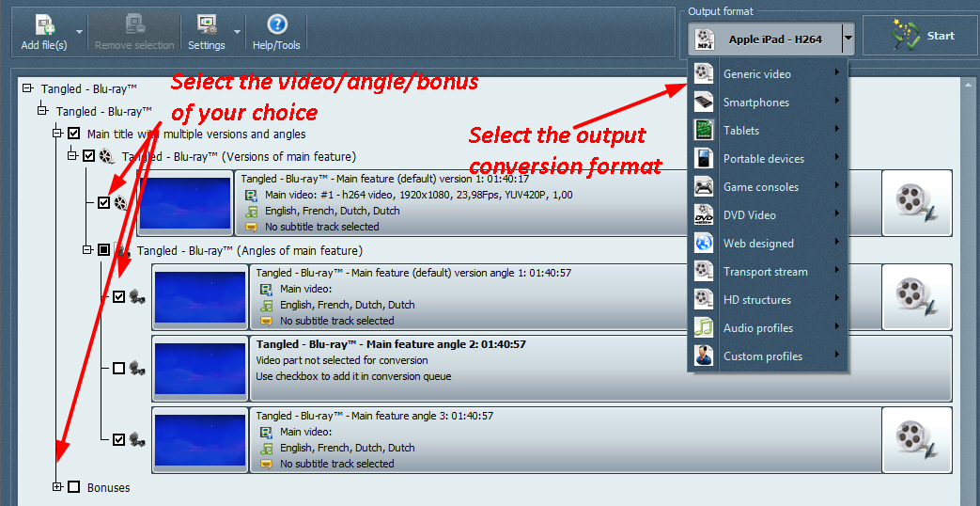Screen dimensions: 980x506
Task: Click the Web designed globe icon
Action: pos(704,244)
